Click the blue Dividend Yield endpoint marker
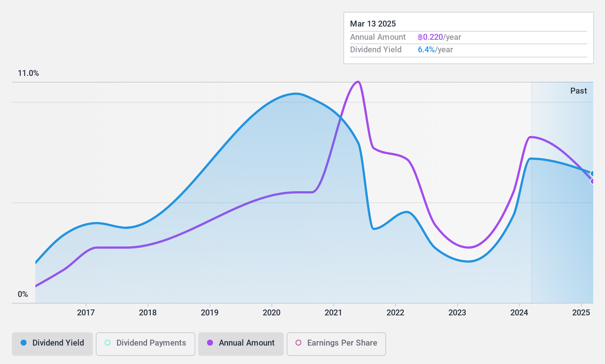605x364 pixels. point(593,174)
